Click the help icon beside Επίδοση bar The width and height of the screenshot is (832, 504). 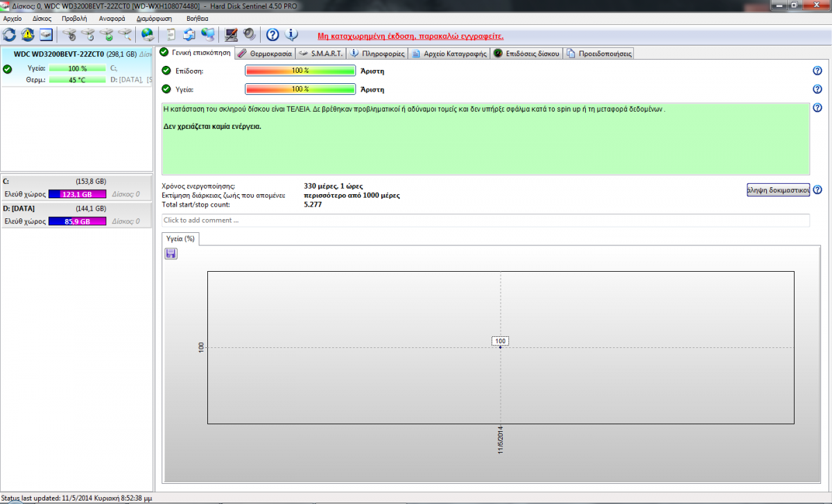817,71
